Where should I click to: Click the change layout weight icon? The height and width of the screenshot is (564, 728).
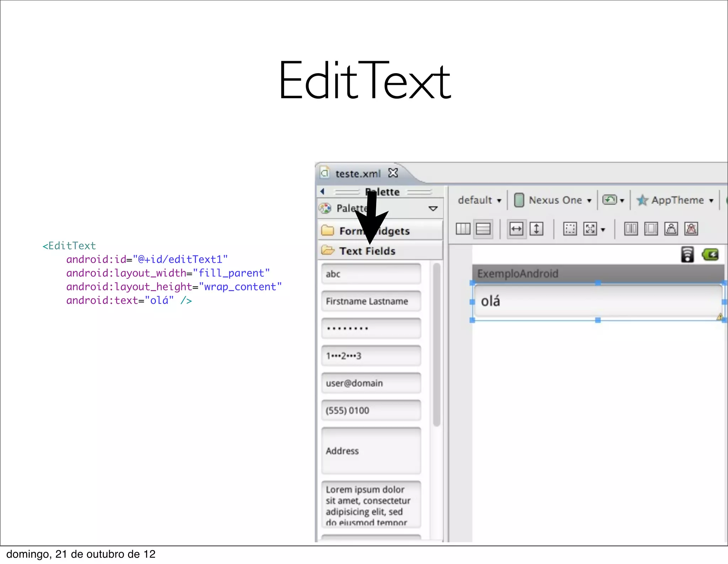tap(671, 229)
